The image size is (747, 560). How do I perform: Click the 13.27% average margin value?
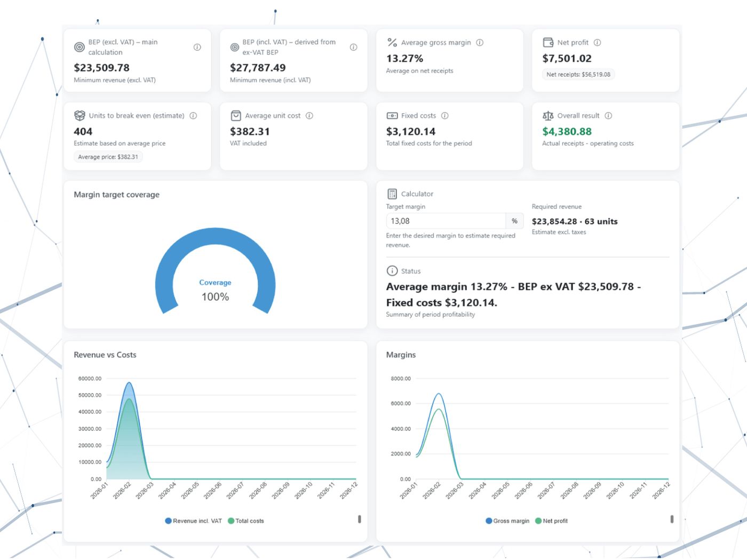pos(404,59)
